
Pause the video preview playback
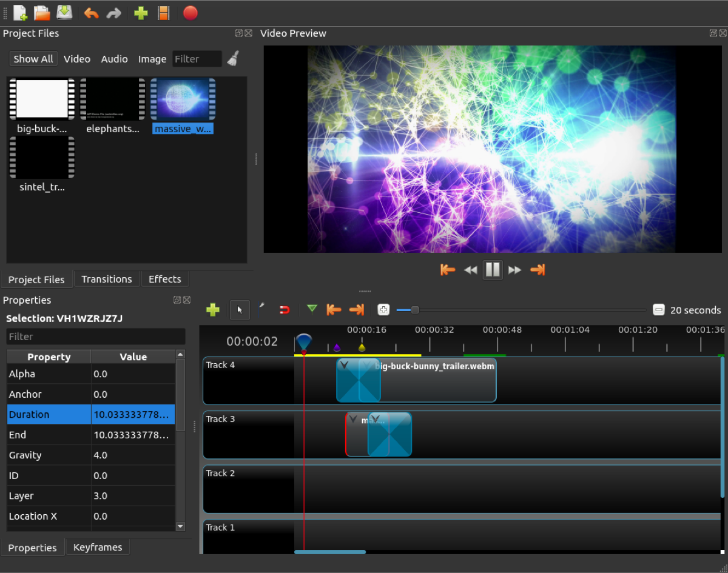click(493, 270)
